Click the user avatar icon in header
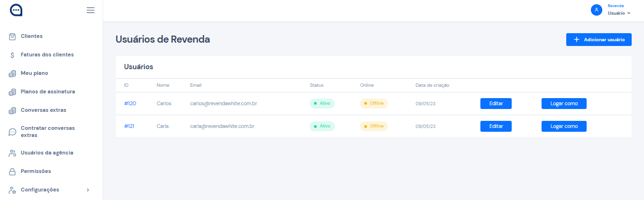The height and width of the screenshot is (200, 644). point(596,10)
